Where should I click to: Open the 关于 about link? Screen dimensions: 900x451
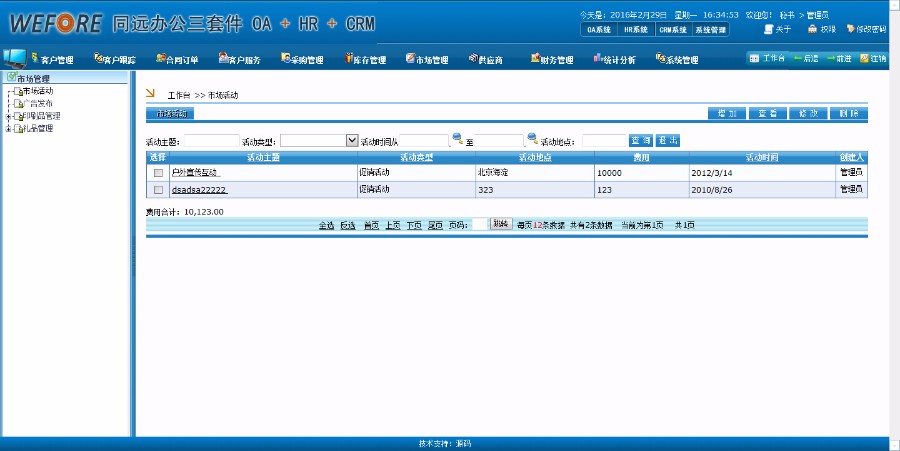[x=778, y=29]
